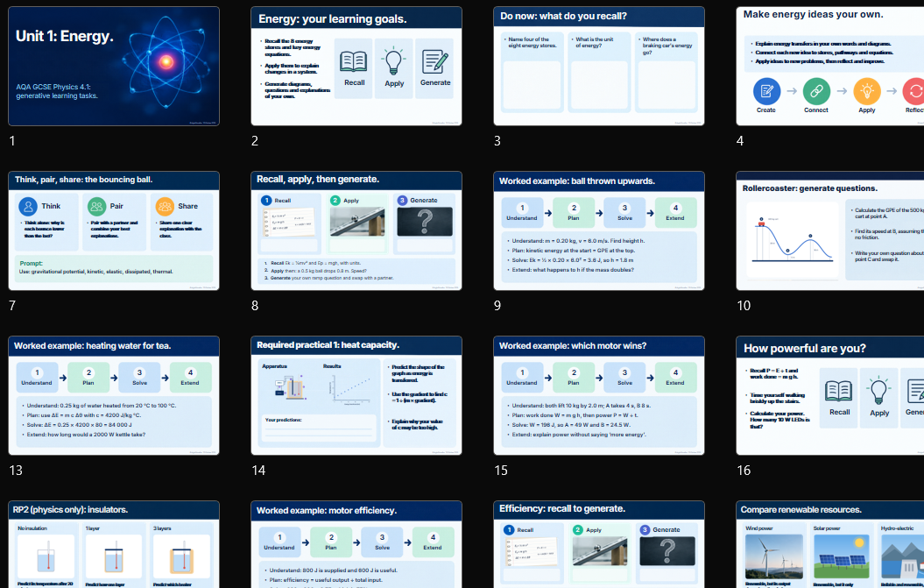Click slide number 15 label
Viewport: 924px width, 588px height.
coord(501,470)
